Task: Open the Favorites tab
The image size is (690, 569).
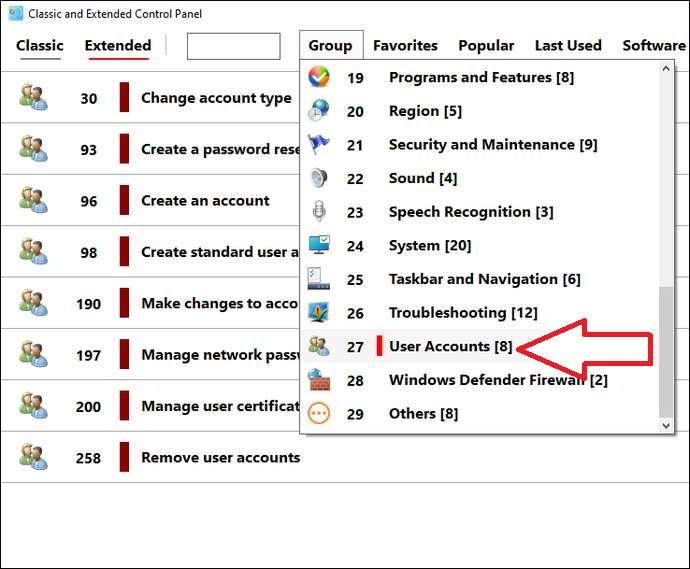Action: (x=405, y=45)
